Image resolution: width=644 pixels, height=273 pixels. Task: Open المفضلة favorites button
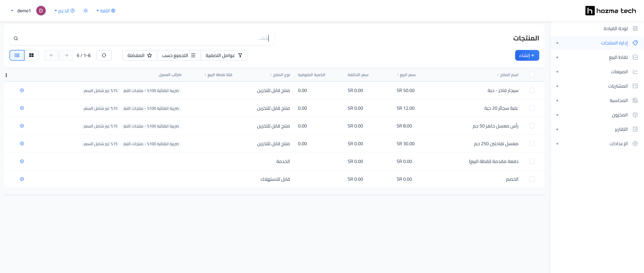140,55
